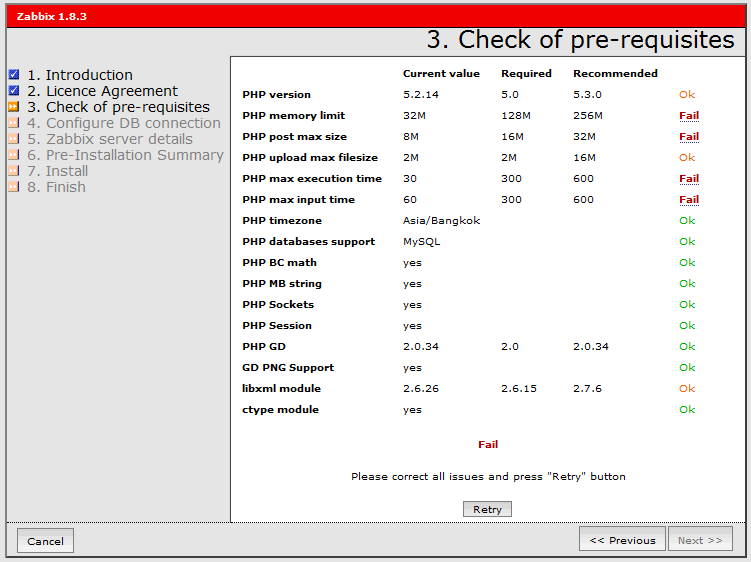The image size is (751, 562).
Task: Select the 8. Finish step
Action: 57,187
